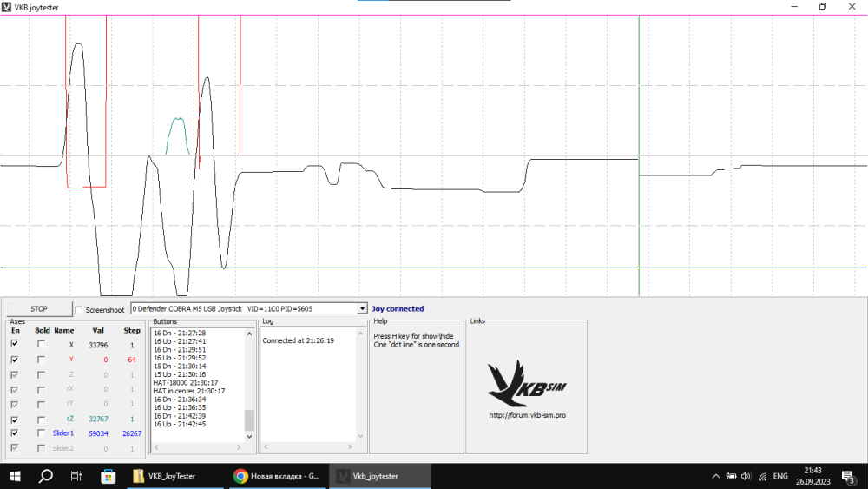The image size is (868, 489).
Task: Check the Bold box for X axis
Action: tap(41, 344)
